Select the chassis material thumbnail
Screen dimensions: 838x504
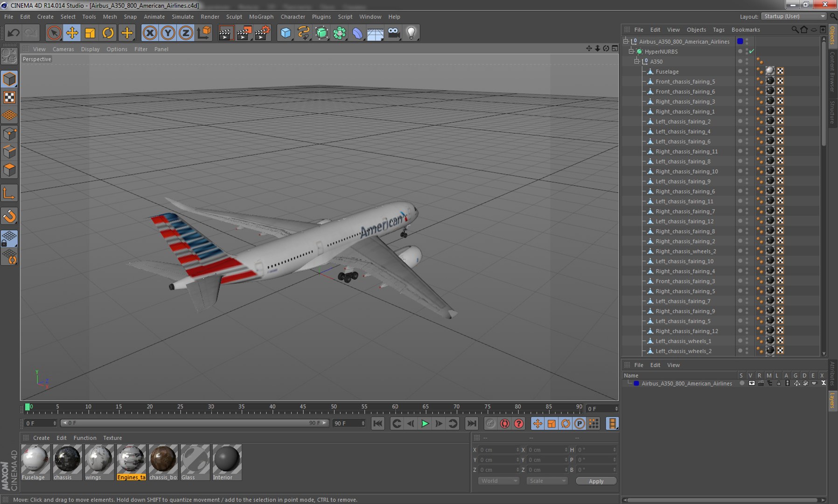[67, 462]
